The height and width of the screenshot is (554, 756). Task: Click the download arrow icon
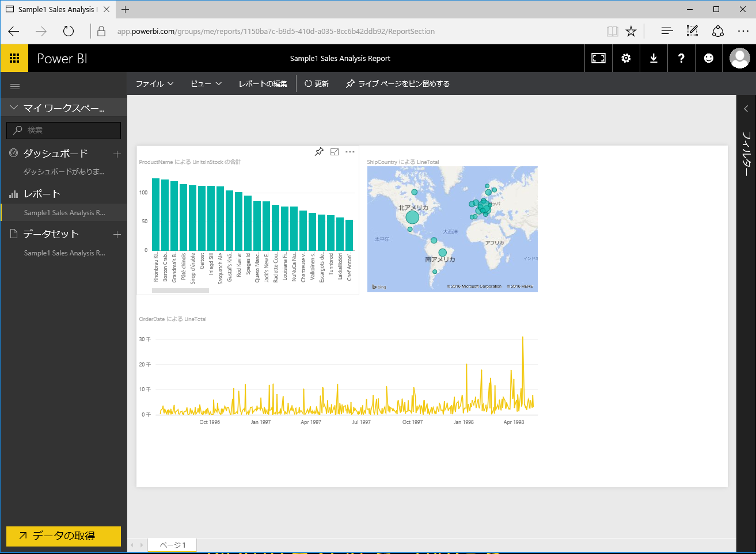(654, 58)
